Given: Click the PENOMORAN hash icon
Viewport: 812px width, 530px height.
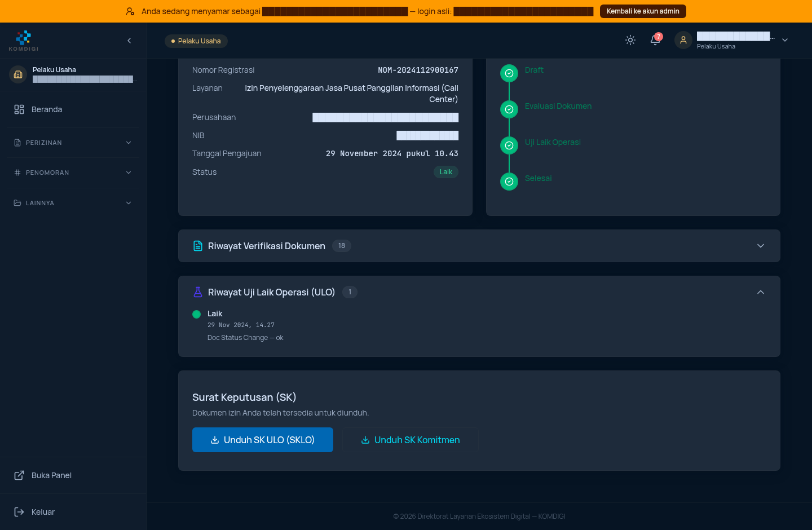Looking at the screenshot, I should tap(17, 173).
